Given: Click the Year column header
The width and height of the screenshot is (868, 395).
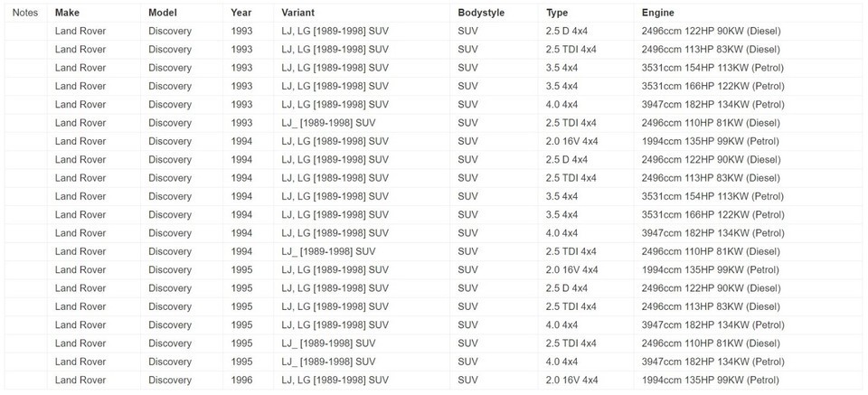Looking at the screenshot, I should coord(241,13).
